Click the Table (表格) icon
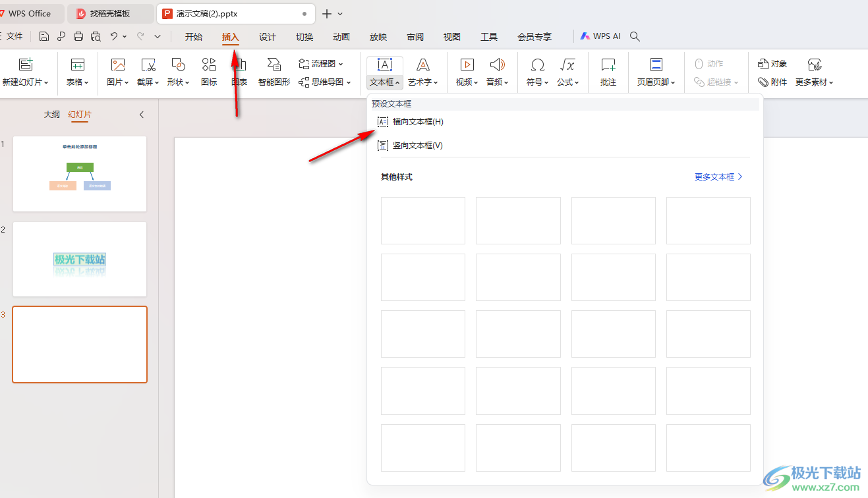This screenshot has width=868, height=498. pyautogui.click(x=78, y=65)
